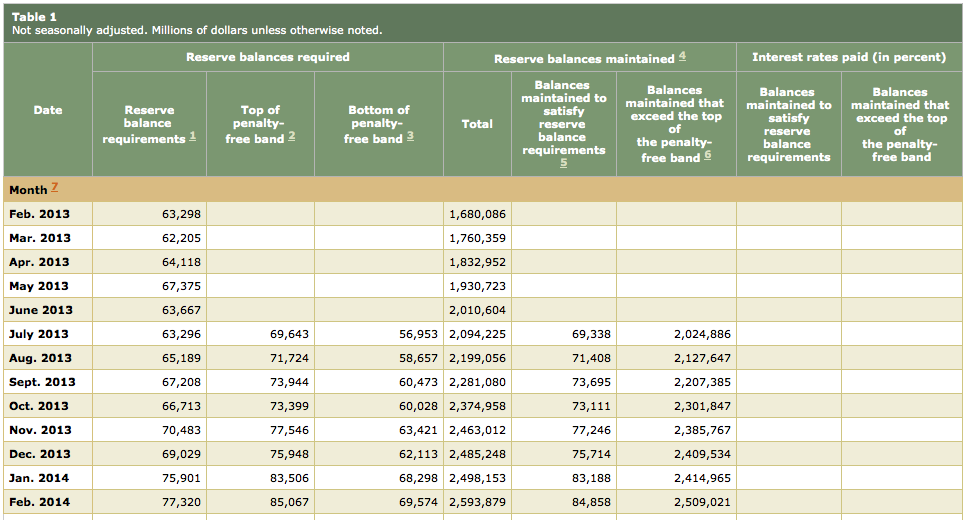Select the Sept. 2013 date cell
971x520 pixels.
click(x=48, y=382)
